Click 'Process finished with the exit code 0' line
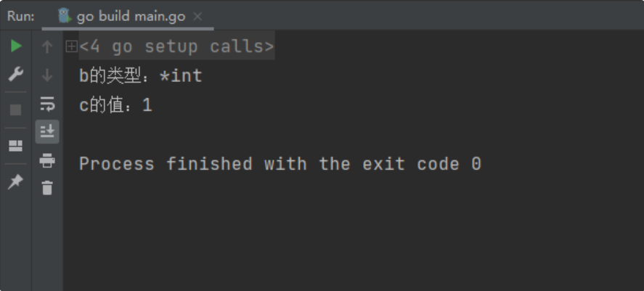Image resolution: width=644 pixels, height=291 pixels. [280, 164]
